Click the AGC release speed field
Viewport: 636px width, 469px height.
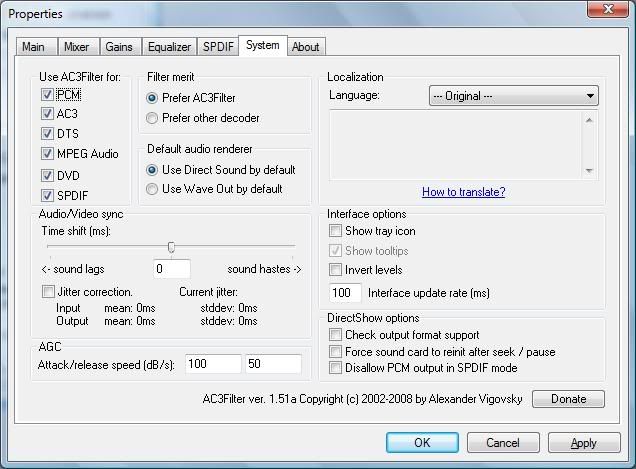tap(273, 364)
